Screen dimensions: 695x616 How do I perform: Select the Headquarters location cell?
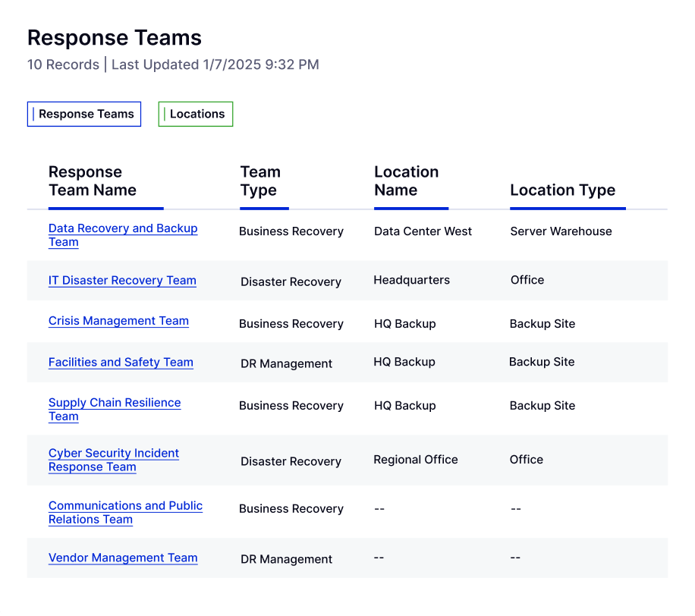point(411,280)
